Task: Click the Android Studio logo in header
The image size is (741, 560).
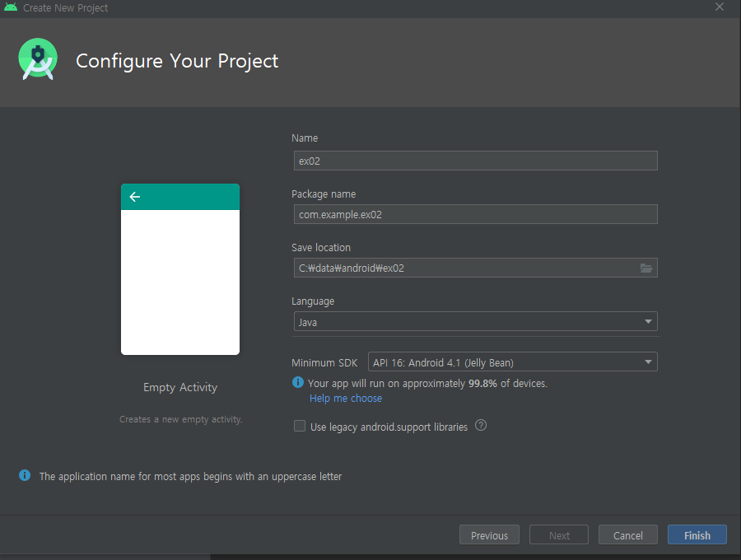Action: [38, 59]
